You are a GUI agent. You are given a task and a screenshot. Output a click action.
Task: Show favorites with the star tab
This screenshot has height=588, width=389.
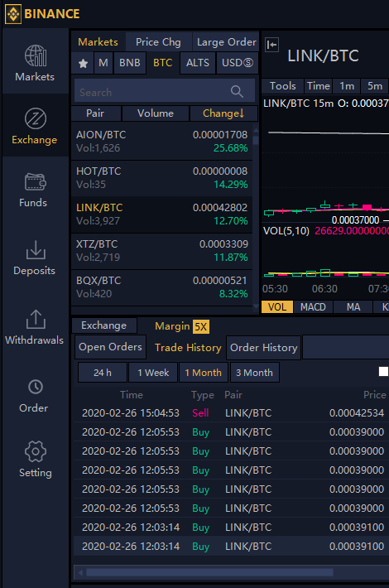point(83,63)
